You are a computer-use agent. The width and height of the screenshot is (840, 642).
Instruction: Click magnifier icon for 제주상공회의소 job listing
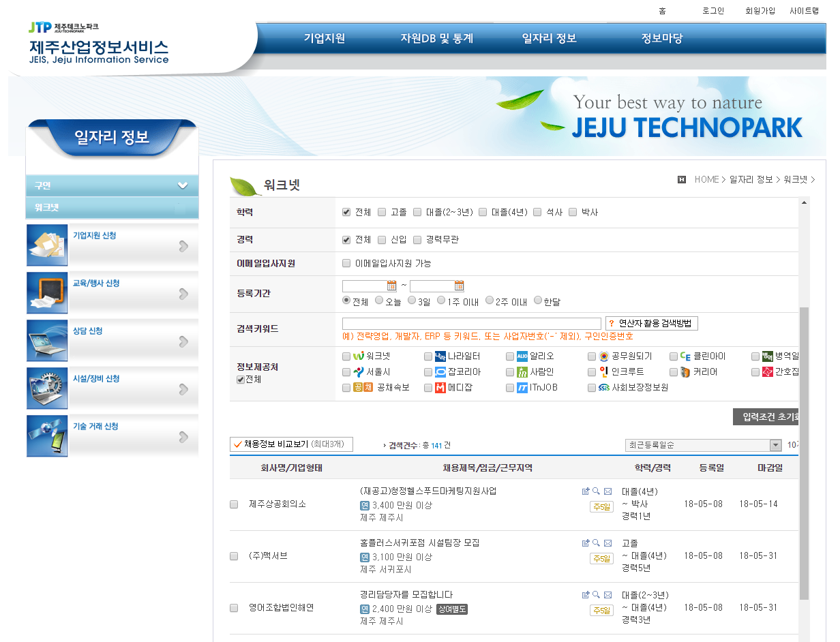tap(596, 491)
